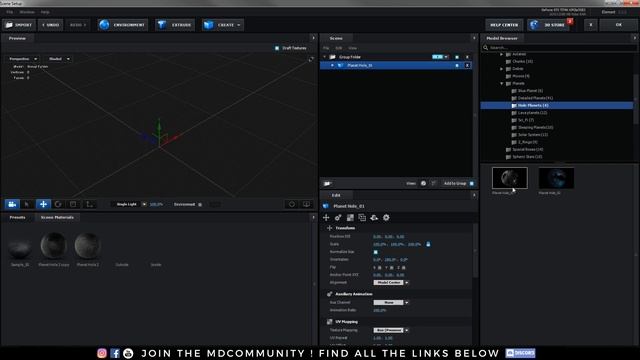The image size is (640, 360).
Task: Toggle the Normalize Size checkbox
Action: [376, 252]
